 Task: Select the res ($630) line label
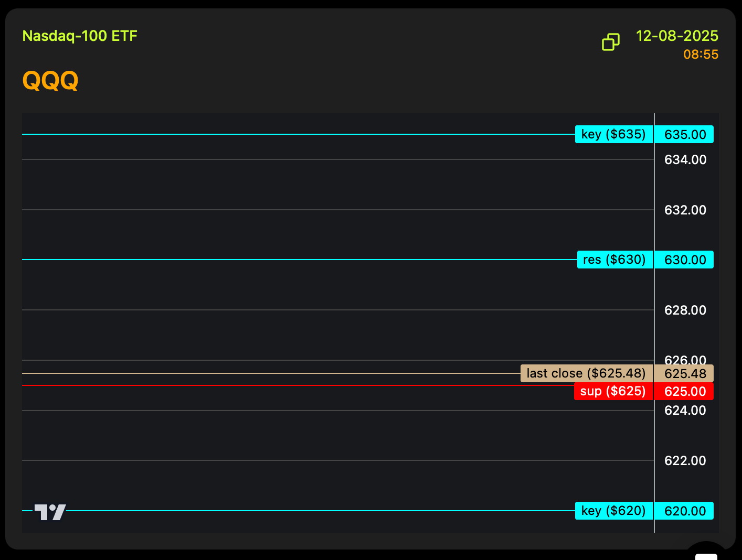pos(614,260)
